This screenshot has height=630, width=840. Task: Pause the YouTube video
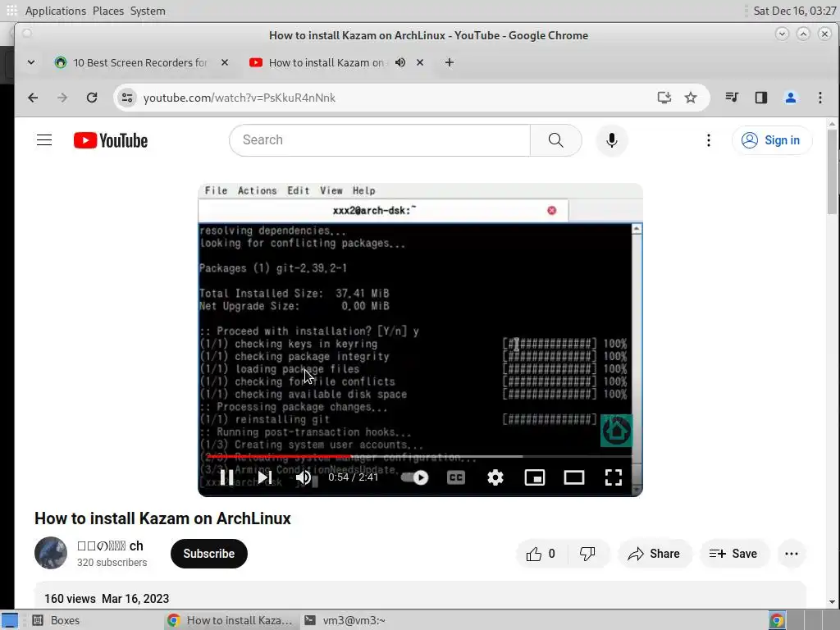coord(226,477)
